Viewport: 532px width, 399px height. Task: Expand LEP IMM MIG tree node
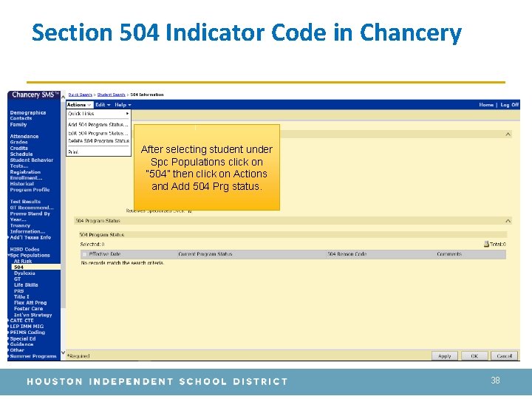[x=9, y=327]
